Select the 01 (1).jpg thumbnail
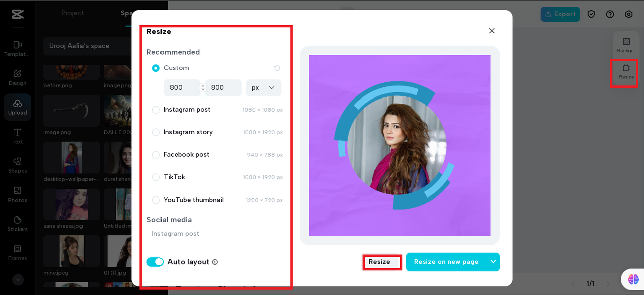644x295 pixels. click(x=118, y=251)
